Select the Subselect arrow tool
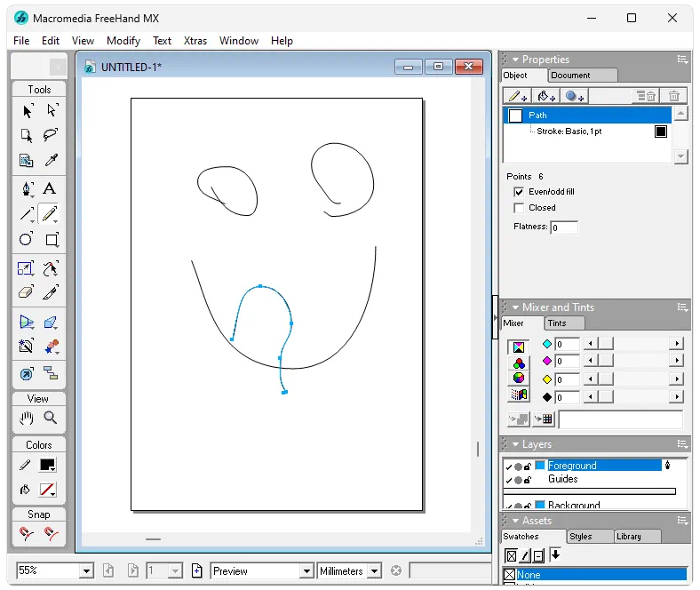 point(52,110)
